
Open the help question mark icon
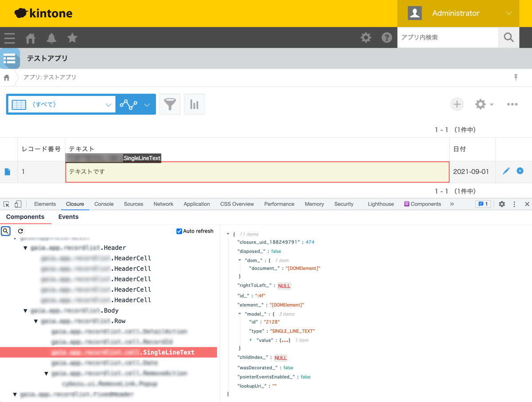[x=387, y=38]
